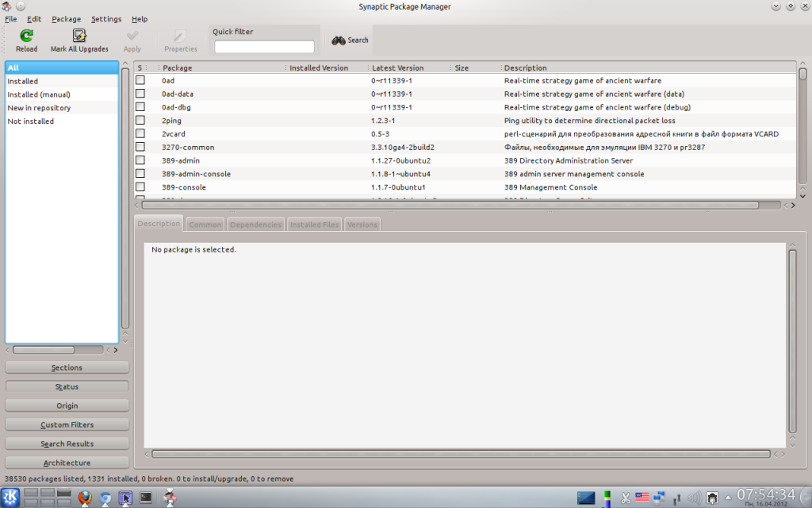Click the signal strength tray icon

(676, 498)
